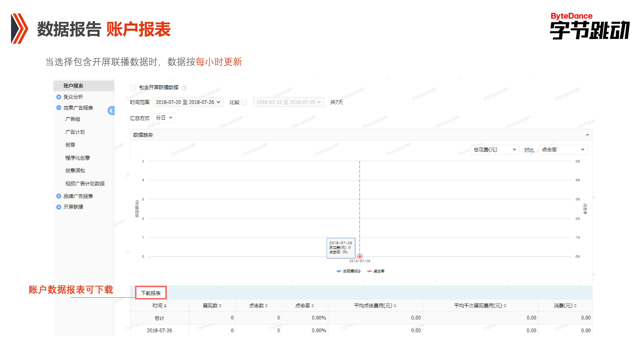Sort table by 消费(元) column arrows

click(575, 306)
